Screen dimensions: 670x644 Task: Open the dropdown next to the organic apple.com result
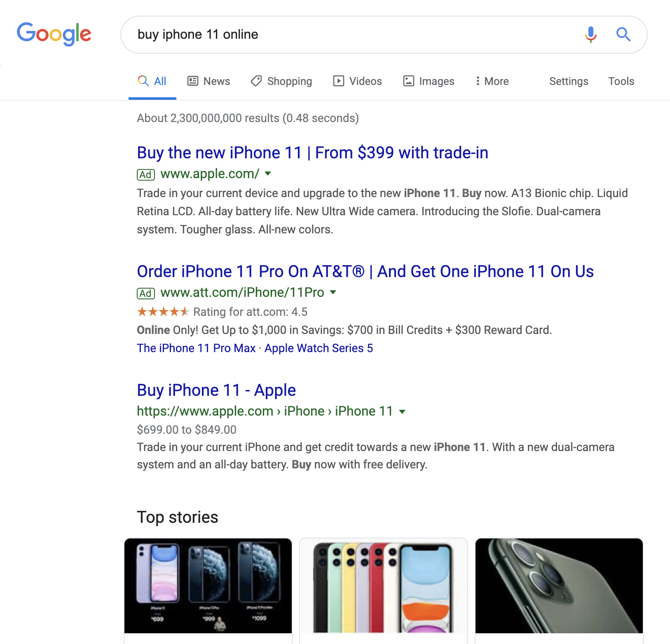pos(402,411)
